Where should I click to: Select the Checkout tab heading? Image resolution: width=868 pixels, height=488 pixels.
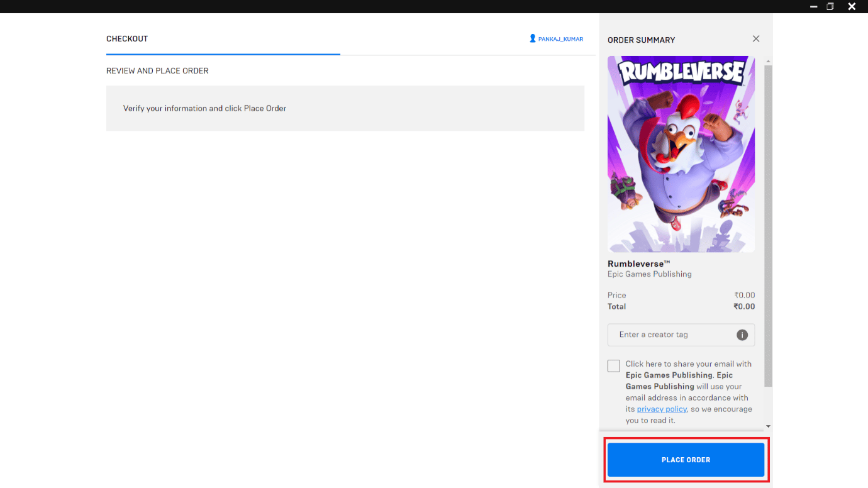pos(127,39)
